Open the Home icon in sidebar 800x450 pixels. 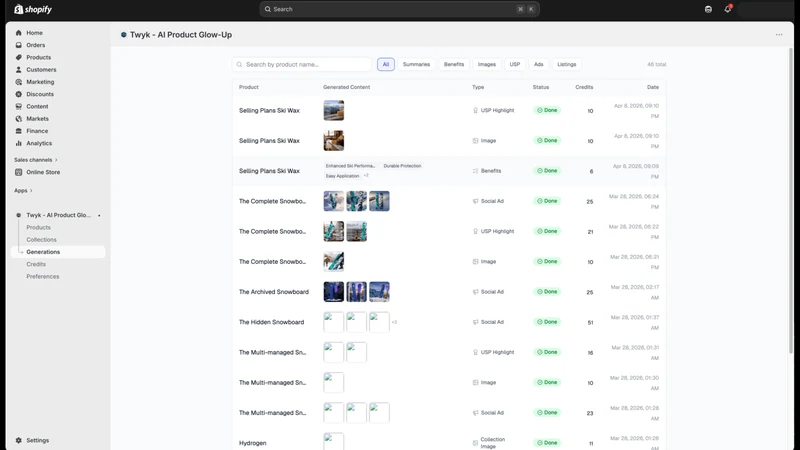point(19,33)
